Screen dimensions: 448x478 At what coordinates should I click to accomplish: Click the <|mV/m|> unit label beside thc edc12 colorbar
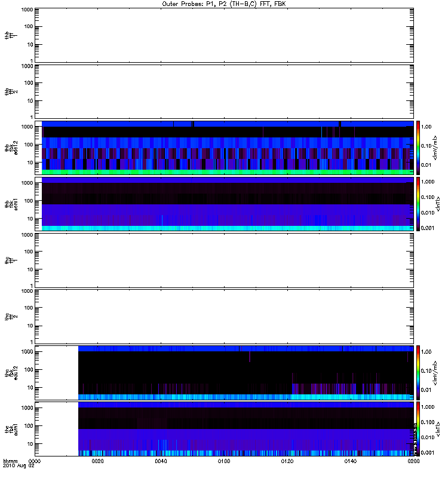tap(435, 373)
